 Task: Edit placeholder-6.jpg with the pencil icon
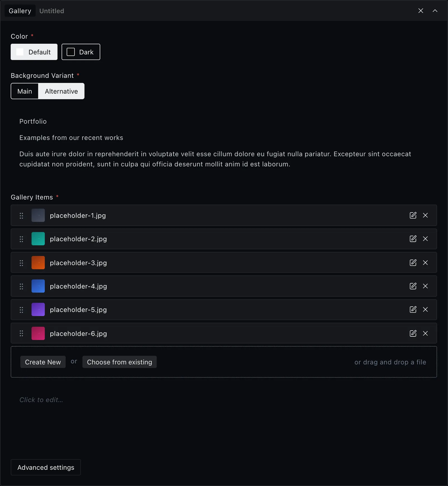coord(413,333)
